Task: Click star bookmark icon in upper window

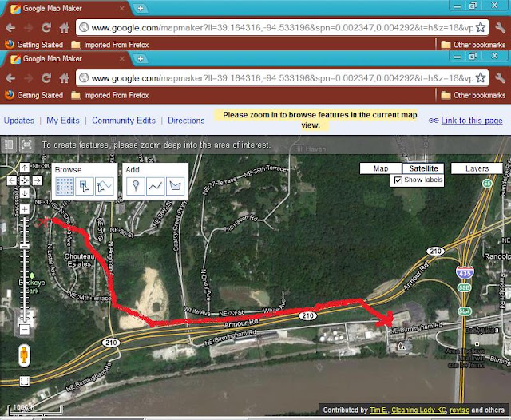Action: coord(481,27)
